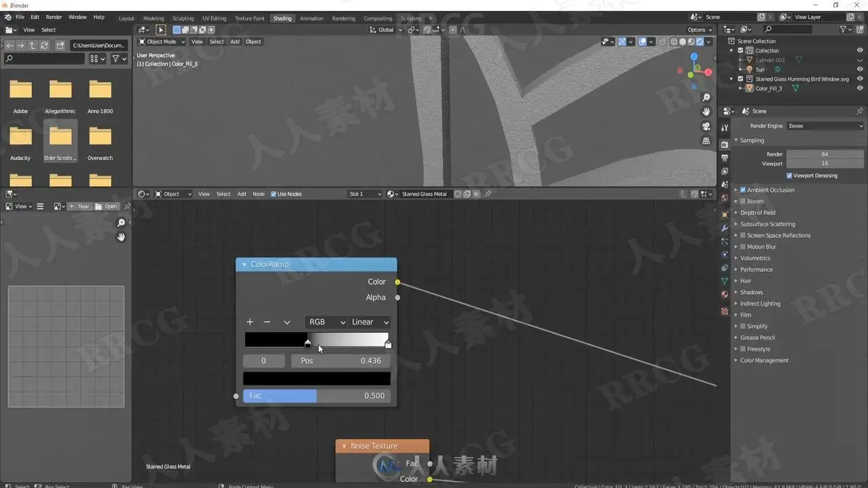Open the viewport Options button
The width and height of the screenshot is (868, 488).
[699, 30]
